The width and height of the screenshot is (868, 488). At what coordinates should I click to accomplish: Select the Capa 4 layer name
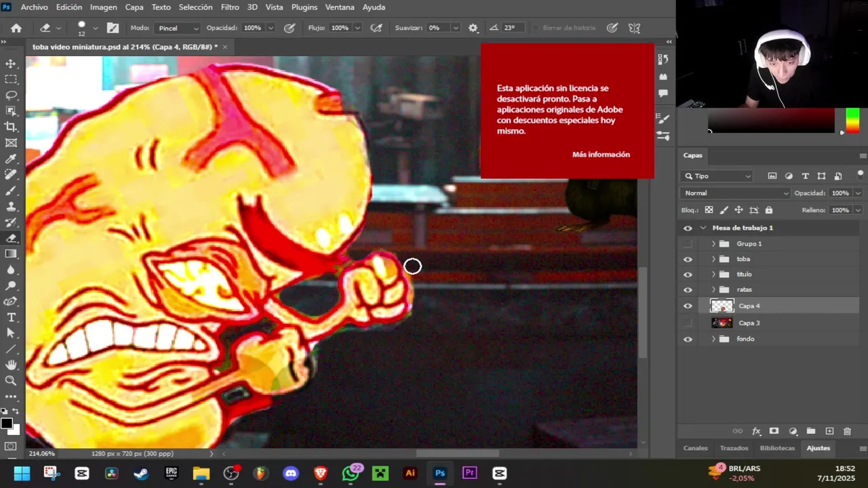tap(749, 306)
